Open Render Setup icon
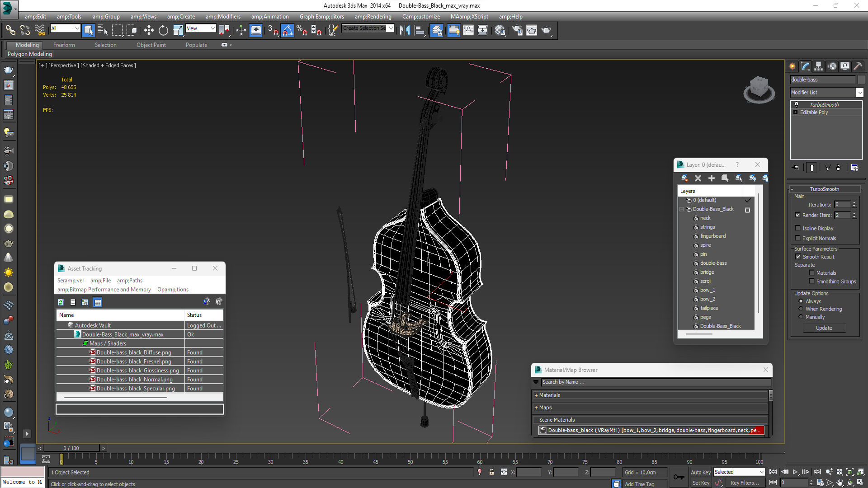 tap(517, 30)
